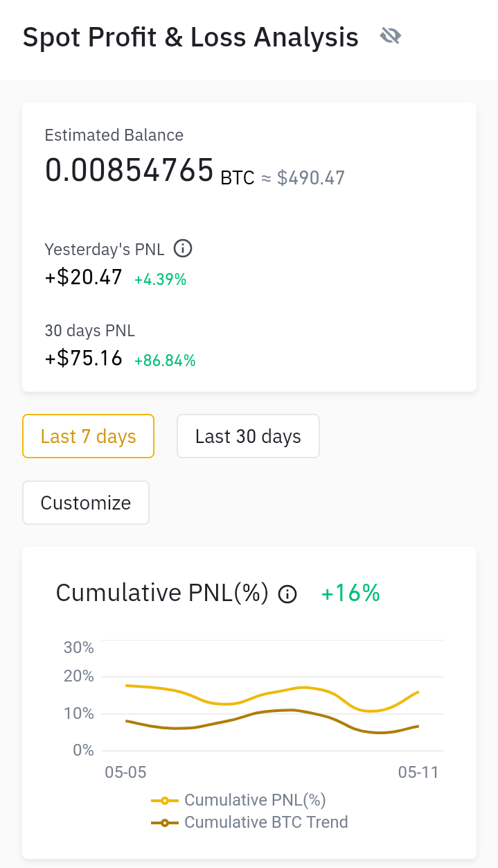Viewport: 498px width, 868px height.
Task: Click the dark BTC trend line endpoint
Action: point(418,726)
